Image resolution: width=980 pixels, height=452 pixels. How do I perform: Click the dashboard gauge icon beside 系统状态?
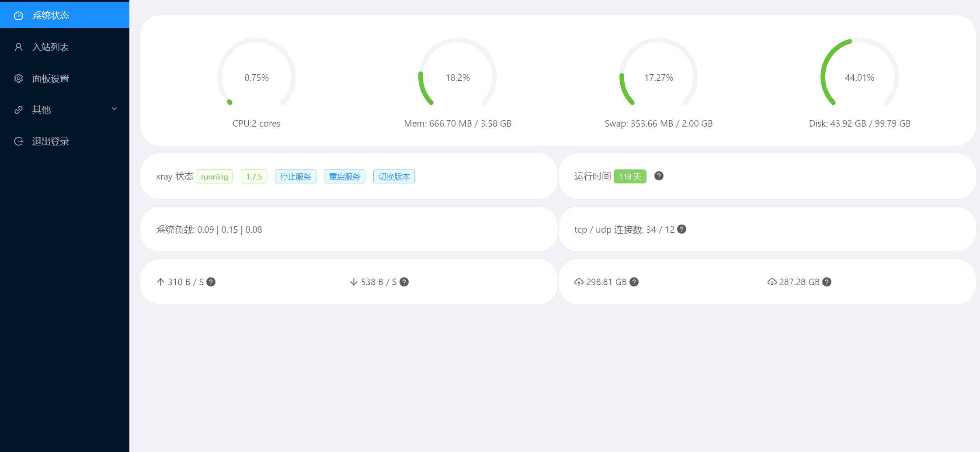[x=18, y=15]
